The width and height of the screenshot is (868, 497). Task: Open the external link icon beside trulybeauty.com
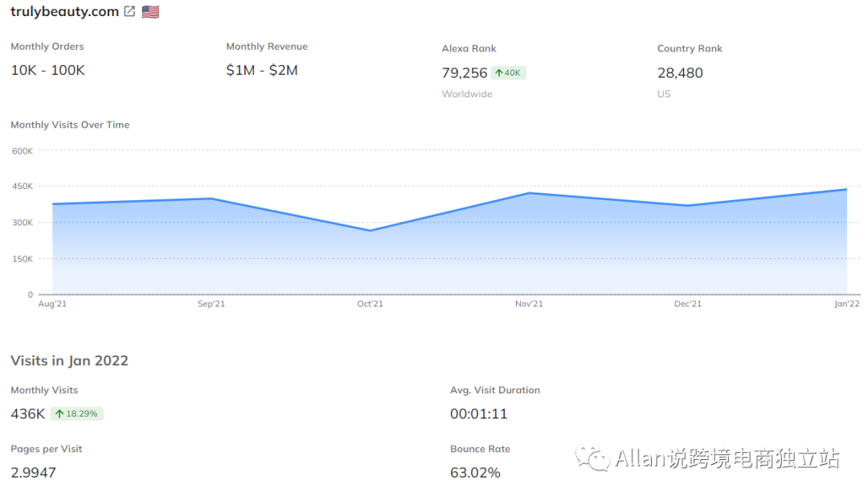pos(129,11)
